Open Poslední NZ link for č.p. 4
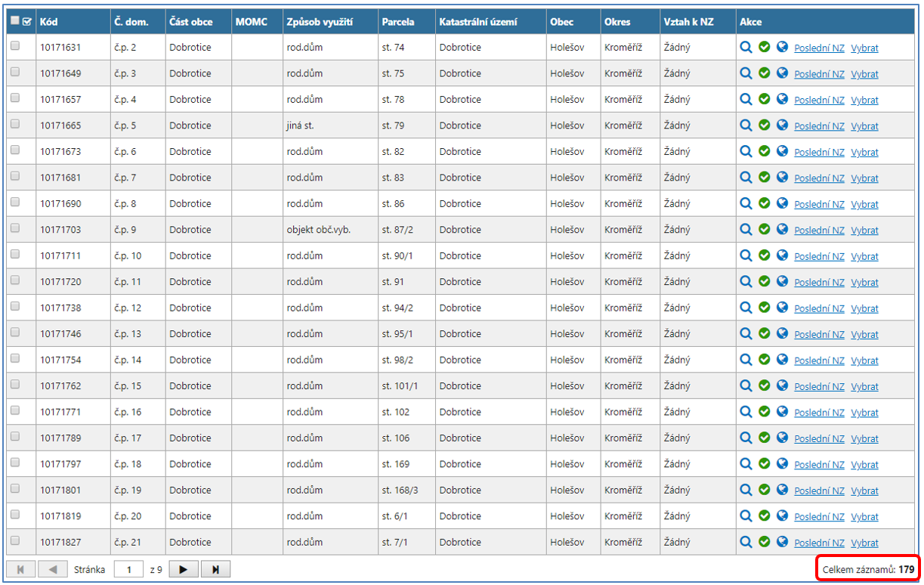924x585 pixels. tap(819, 100)
